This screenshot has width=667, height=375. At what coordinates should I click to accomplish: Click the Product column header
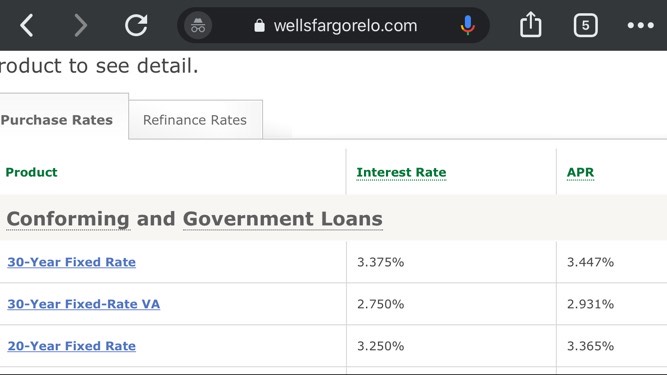pos(31,172)
